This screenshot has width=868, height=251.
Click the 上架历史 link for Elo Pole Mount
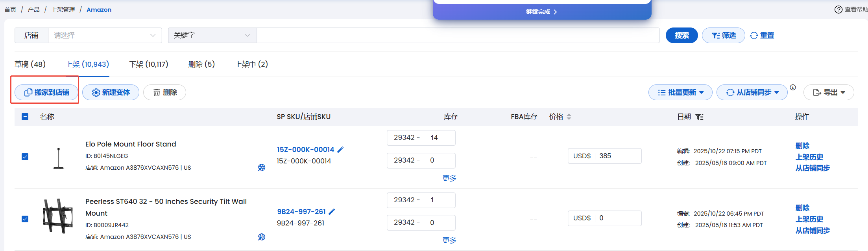pos(809,157)
